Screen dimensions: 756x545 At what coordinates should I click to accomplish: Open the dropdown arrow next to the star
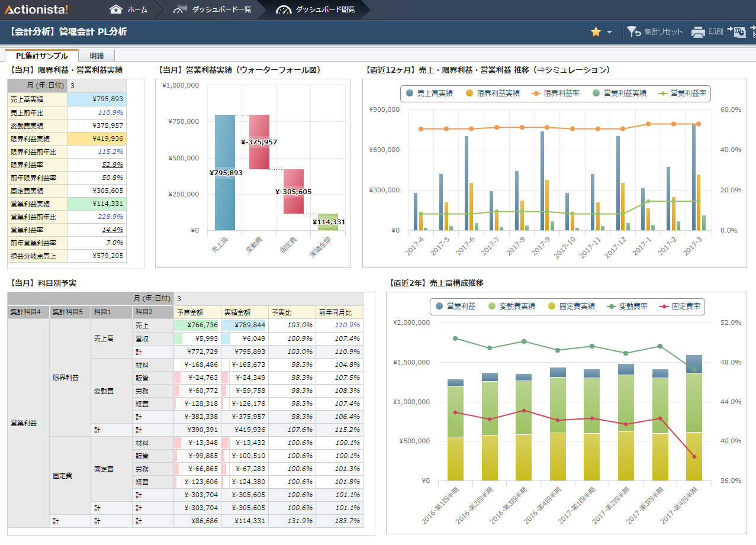(x=609, y=33)
